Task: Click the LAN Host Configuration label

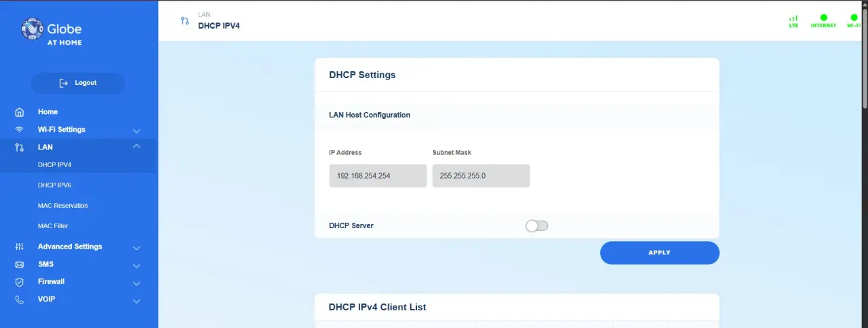Action: 370,115
